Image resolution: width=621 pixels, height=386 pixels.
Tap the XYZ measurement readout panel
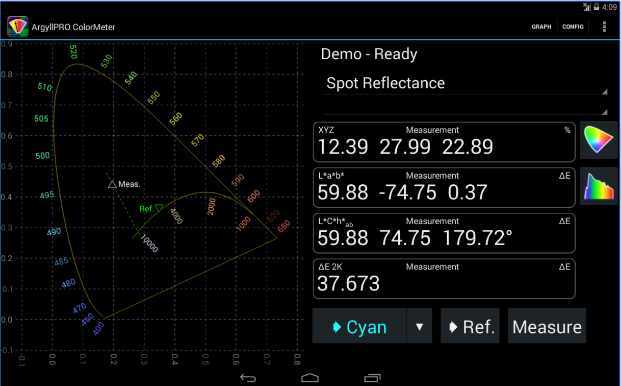[444, 142]
